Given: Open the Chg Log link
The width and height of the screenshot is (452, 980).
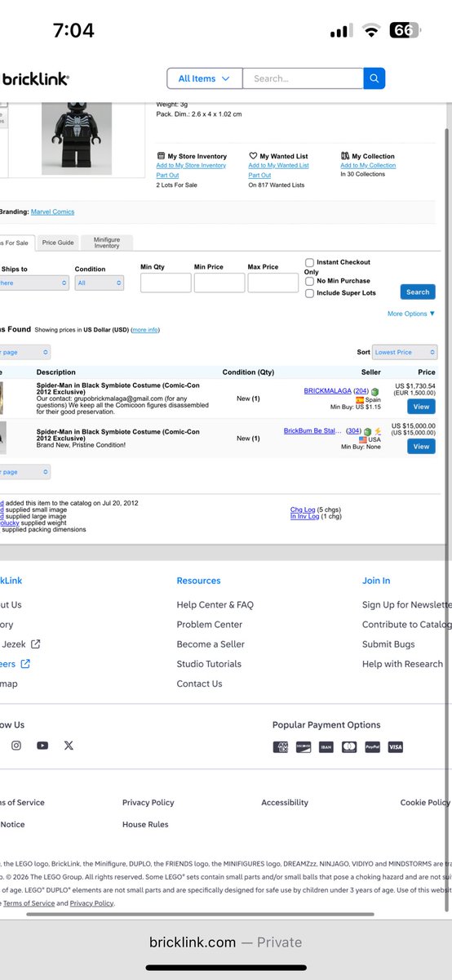Looking at the screenshot, I should point(302,510).
